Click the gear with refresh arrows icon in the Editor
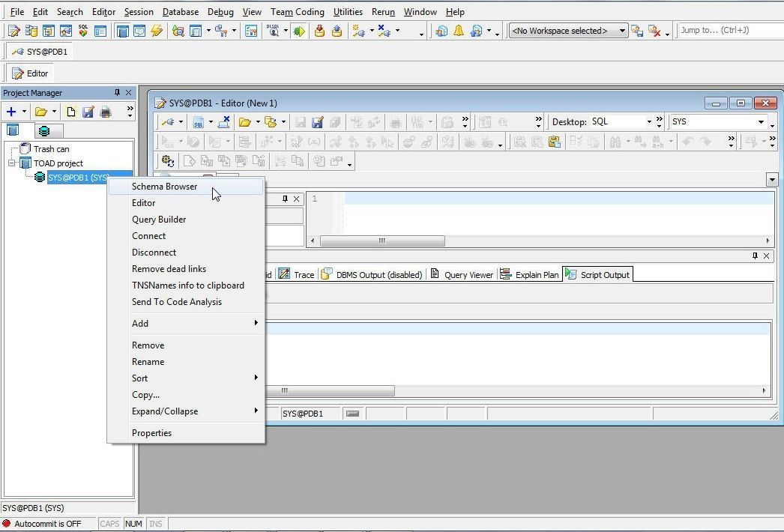This screenshot has width=784, height=532. 167,161
